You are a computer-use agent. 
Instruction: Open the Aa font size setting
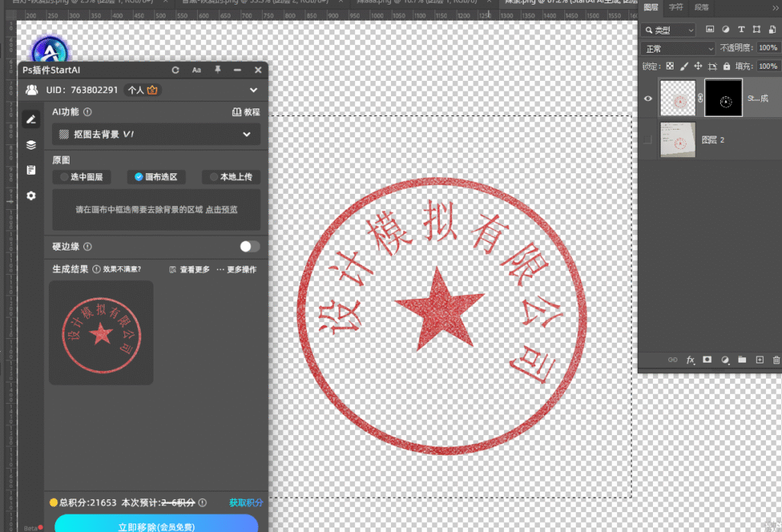tap(196, 70)
